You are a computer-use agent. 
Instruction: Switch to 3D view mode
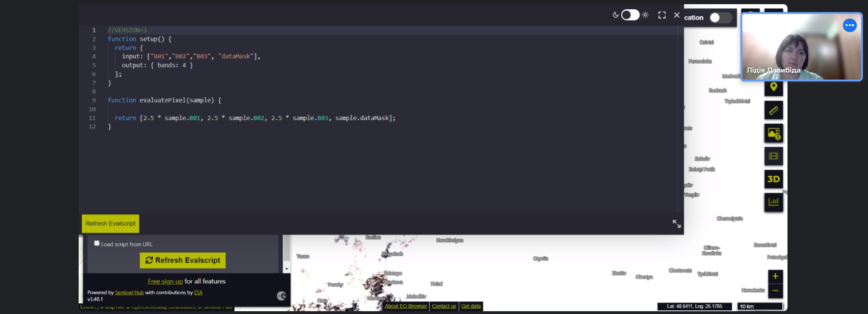point(774,179)
